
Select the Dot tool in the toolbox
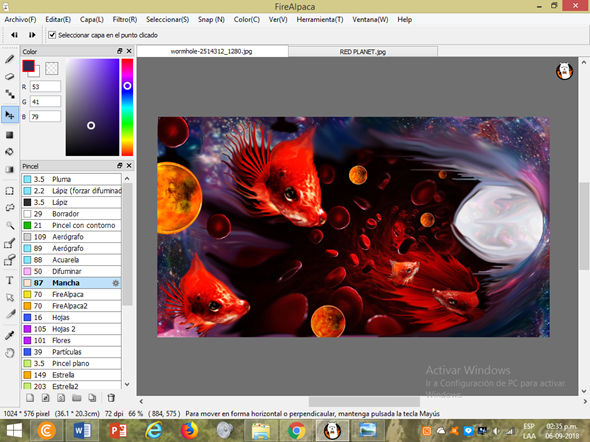(9, 94)
